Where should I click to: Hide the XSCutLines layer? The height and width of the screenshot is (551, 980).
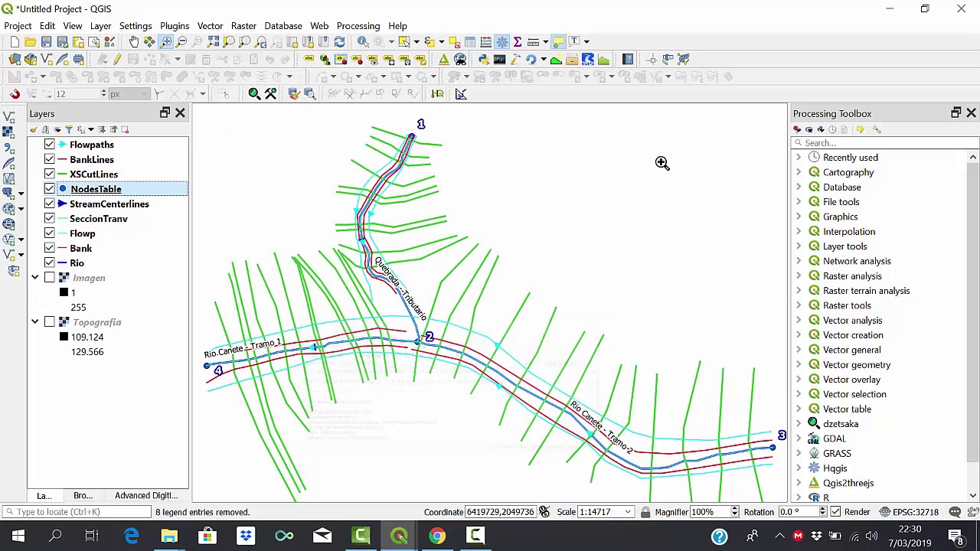point(49,174)
